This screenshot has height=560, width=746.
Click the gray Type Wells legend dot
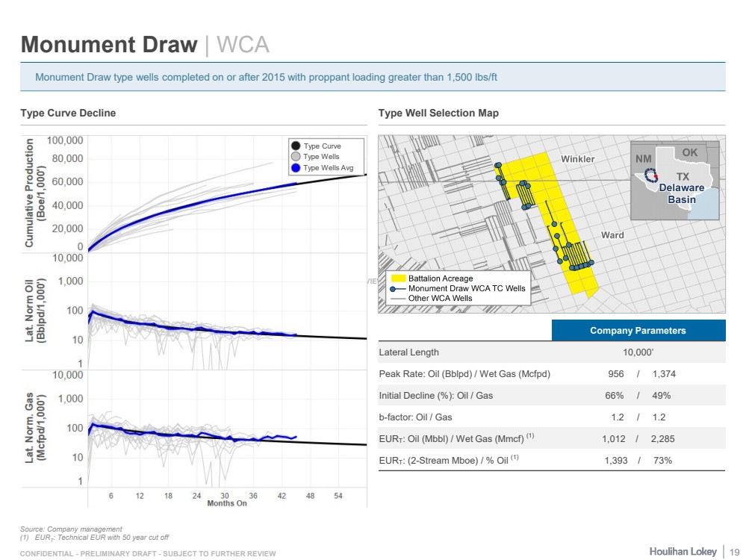296,157
